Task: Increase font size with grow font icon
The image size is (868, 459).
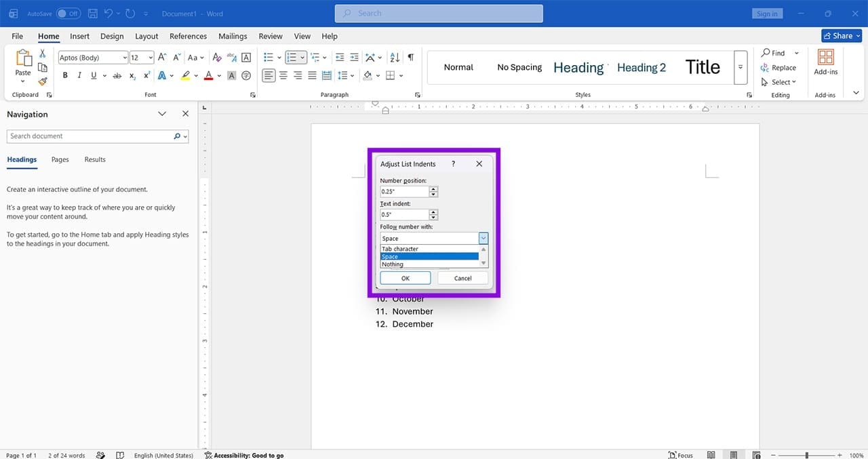Action: (x=162, y=58)
